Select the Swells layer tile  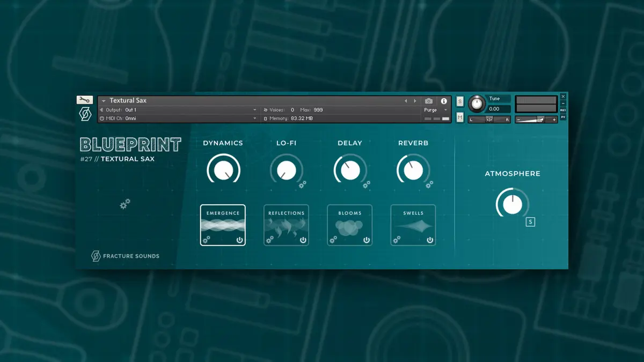[413, 225]
